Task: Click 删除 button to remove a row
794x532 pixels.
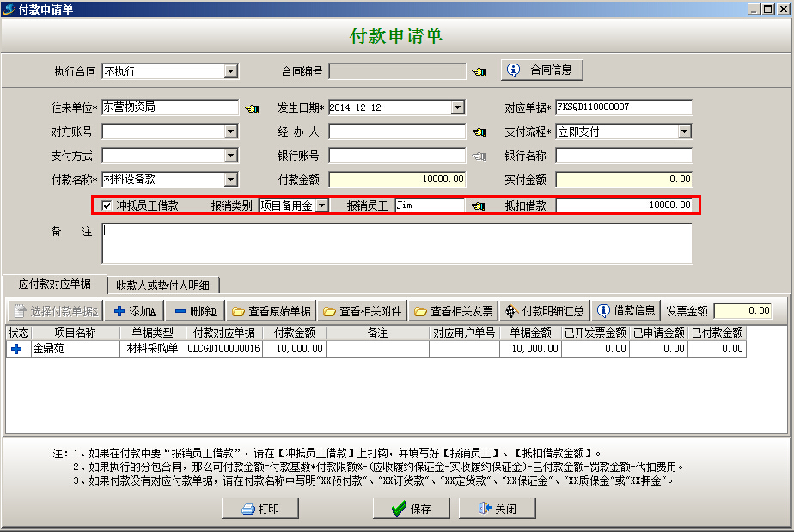Action: click(x=194, y=310)
